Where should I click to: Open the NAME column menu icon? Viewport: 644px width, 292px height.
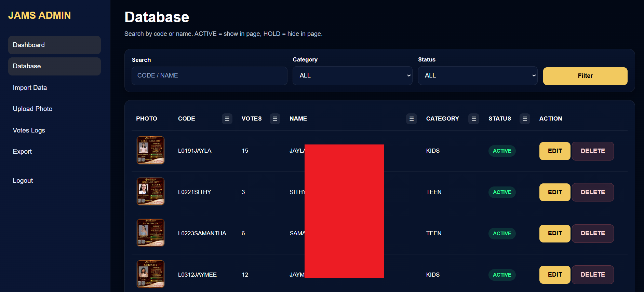pyautogui.click(x=411, y=119)
